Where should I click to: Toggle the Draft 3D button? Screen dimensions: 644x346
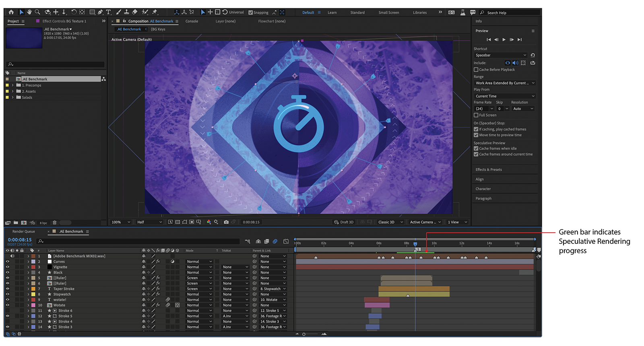pyautogui.click(x=344, y=222)
